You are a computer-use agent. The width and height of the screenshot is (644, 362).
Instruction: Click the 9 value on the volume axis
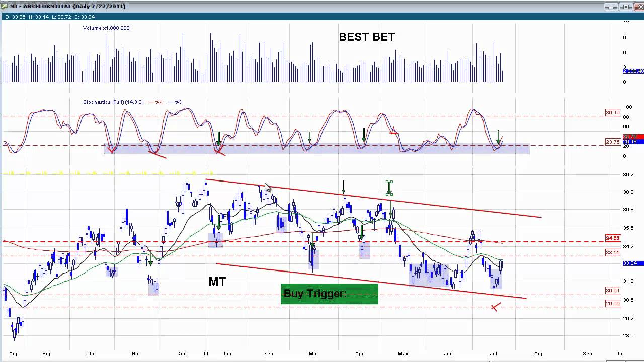point(624,38)
